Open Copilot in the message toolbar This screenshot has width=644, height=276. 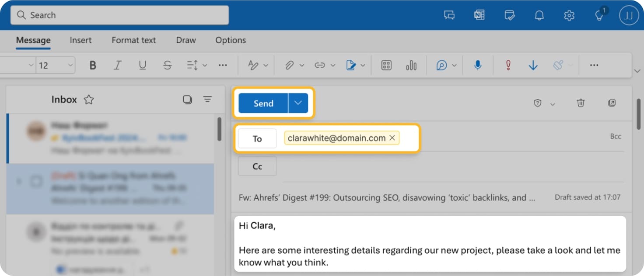[441, 65]
